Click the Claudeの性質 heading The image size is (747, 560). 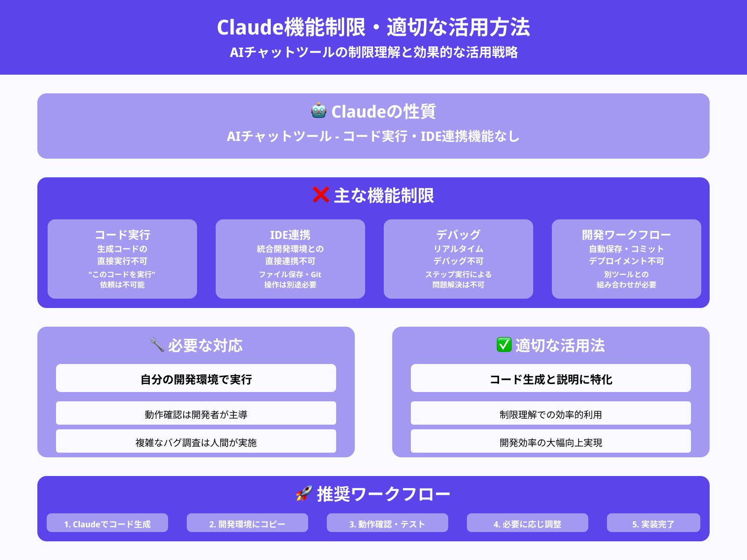[384, 112]
